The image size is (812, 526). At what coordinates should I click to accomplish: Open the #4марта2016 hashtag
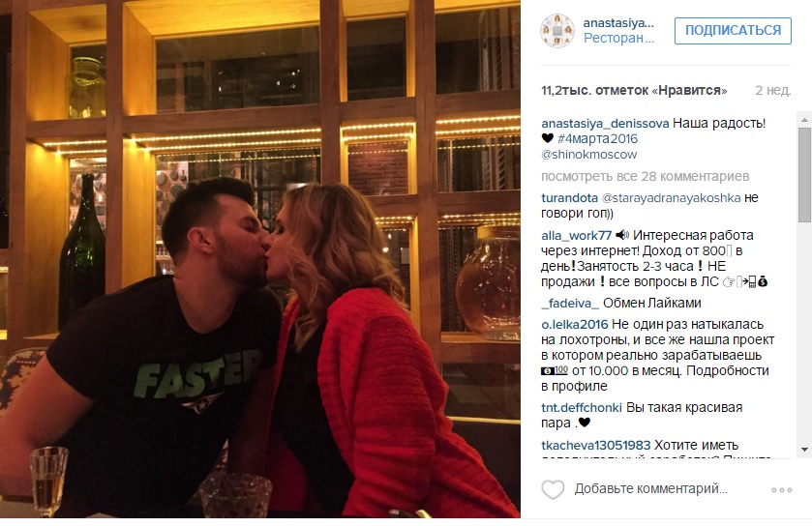597,138
